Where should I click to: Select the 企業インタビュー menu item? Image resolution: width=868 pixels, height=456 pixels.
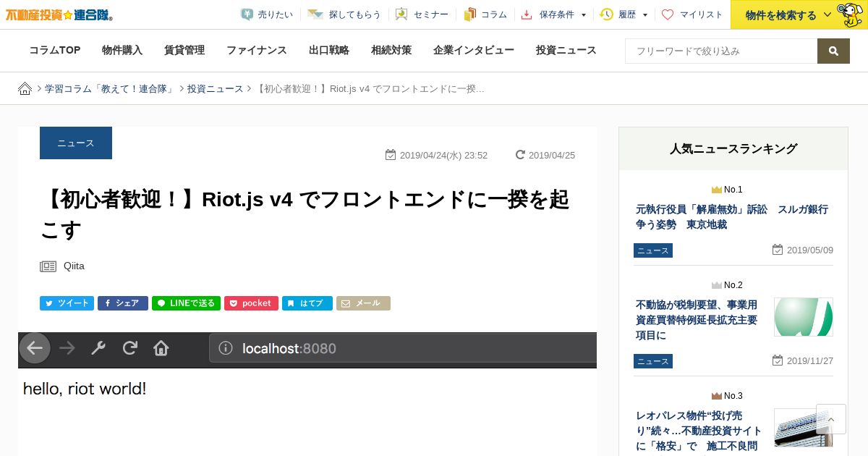pyautogui.click(x=474, y=50)
